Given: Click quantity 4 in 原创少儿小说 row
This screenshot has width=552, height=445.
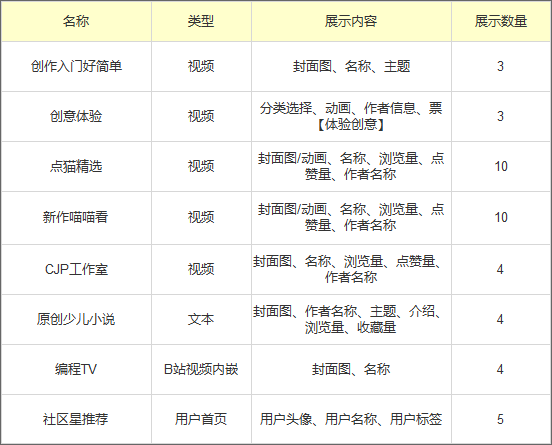Looking at the screenshot, I should (501, 319).
